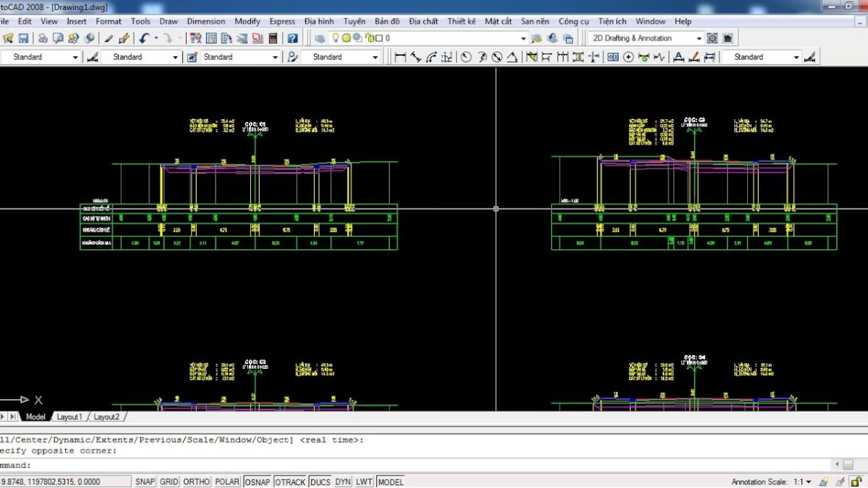Switch to the Layout1 tab

(x=70, y=417)
